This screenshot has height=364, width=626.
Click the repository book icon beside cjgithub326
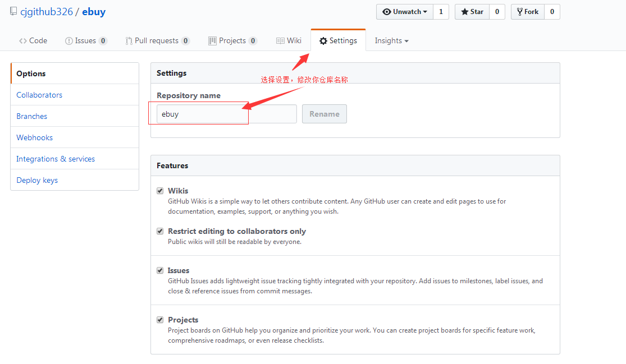pos(13,11)
